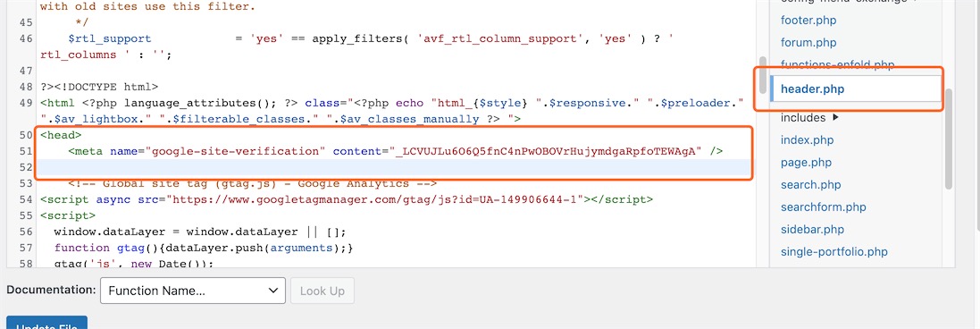Click the Update File button
Viewport: 980px width, 329px height.
[x=46, y=324]
